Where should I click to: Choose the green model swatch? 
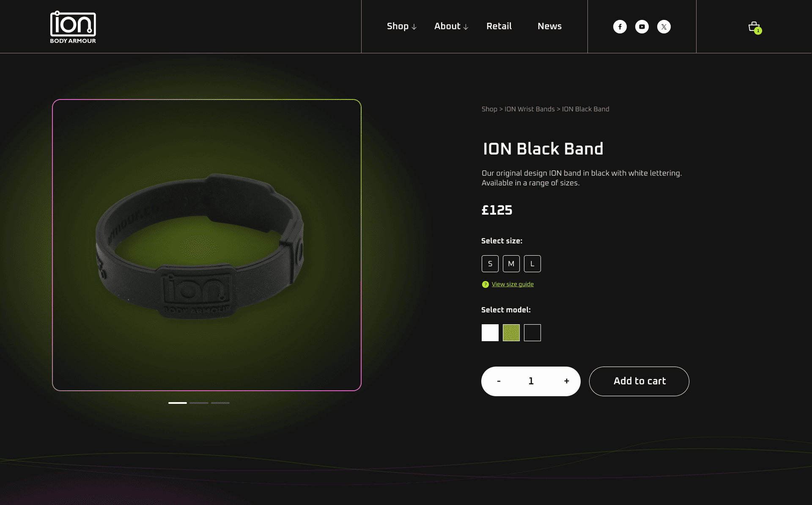[511, 333]
